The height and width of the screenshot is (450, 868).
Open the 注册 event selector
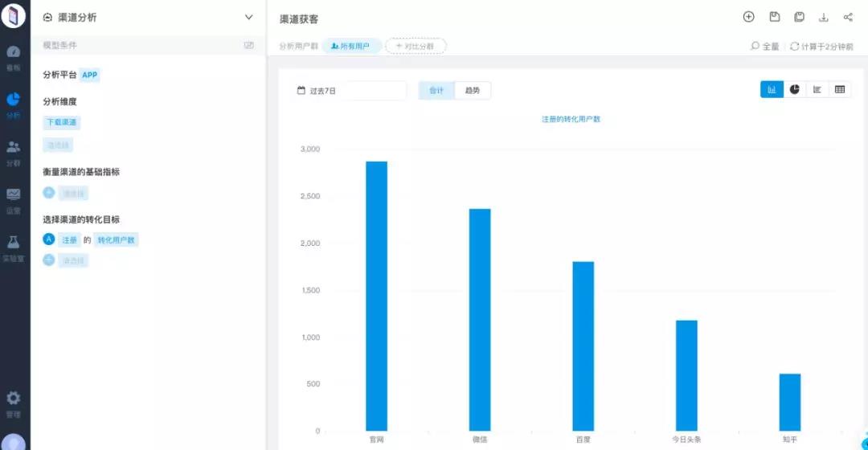[69, 239]
